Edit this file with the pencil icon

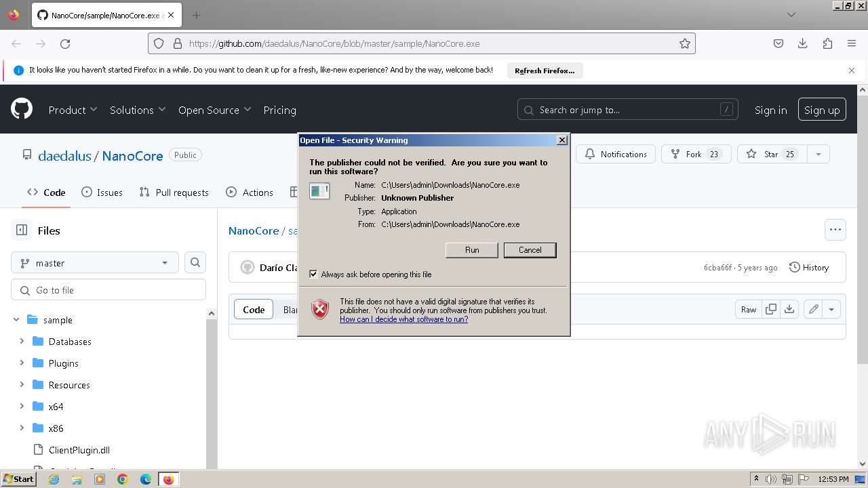pyautogui.click(x=814, y=309)
